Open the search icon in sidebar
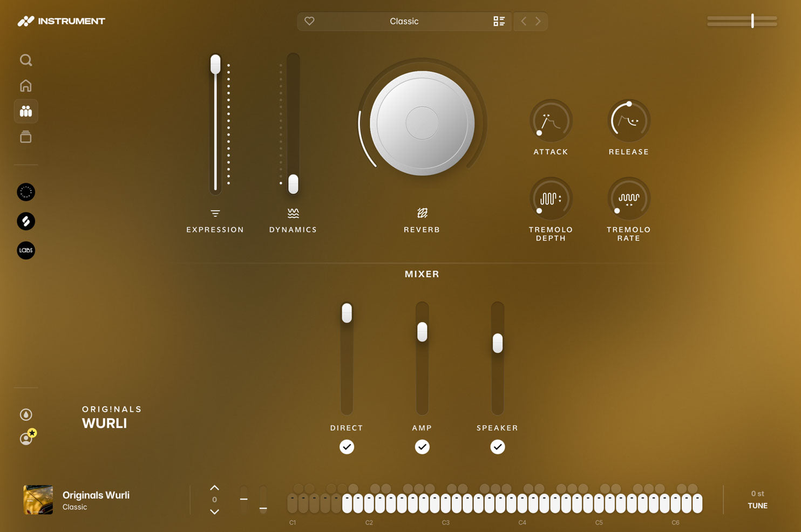 26,60
